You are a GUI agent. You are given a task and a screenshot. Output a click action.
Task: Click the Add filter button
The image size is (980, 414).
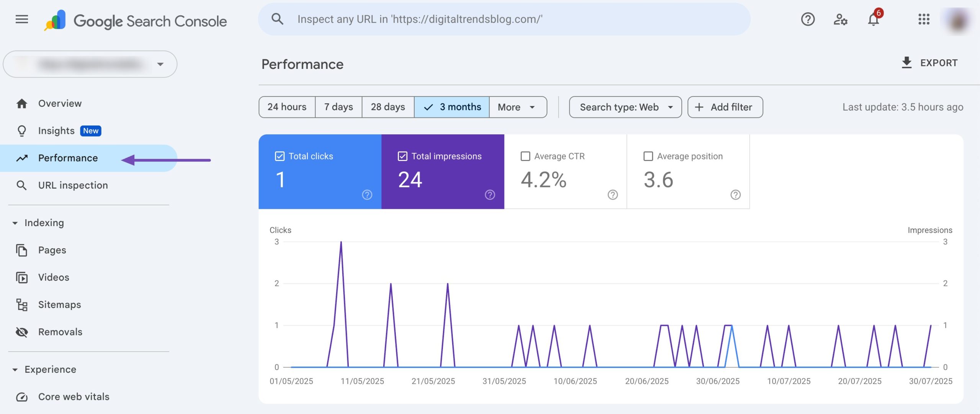click(725, 107)
